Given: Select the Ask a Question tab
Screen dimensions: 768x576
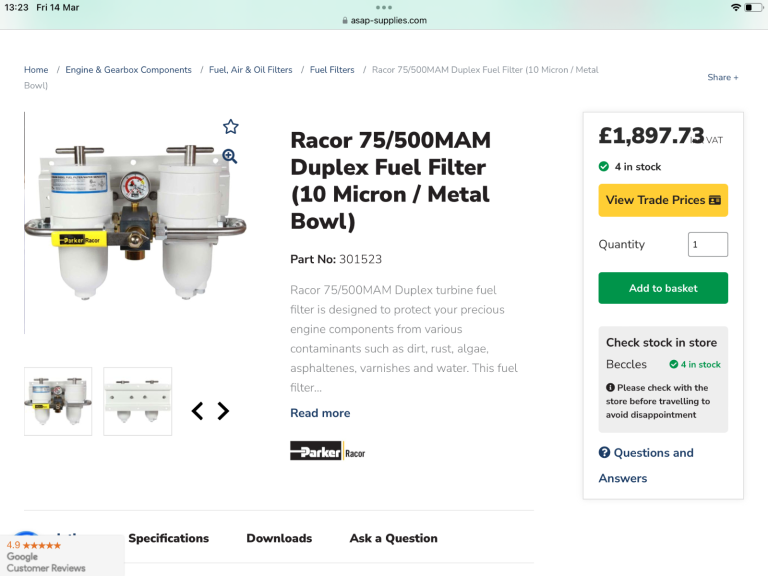Looking at the screenshot, I should pyautogui.click(x=393, y=538).
